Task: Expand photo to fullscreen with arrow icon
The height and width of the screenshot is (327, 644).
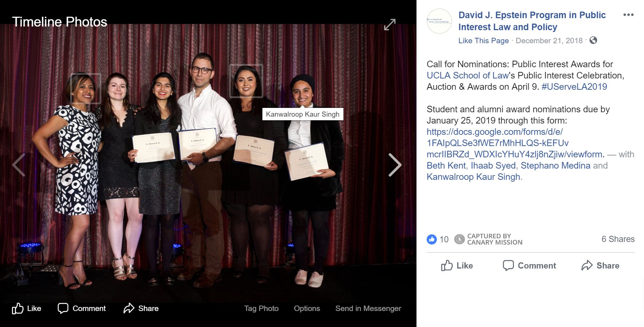Action: point(390,25)
